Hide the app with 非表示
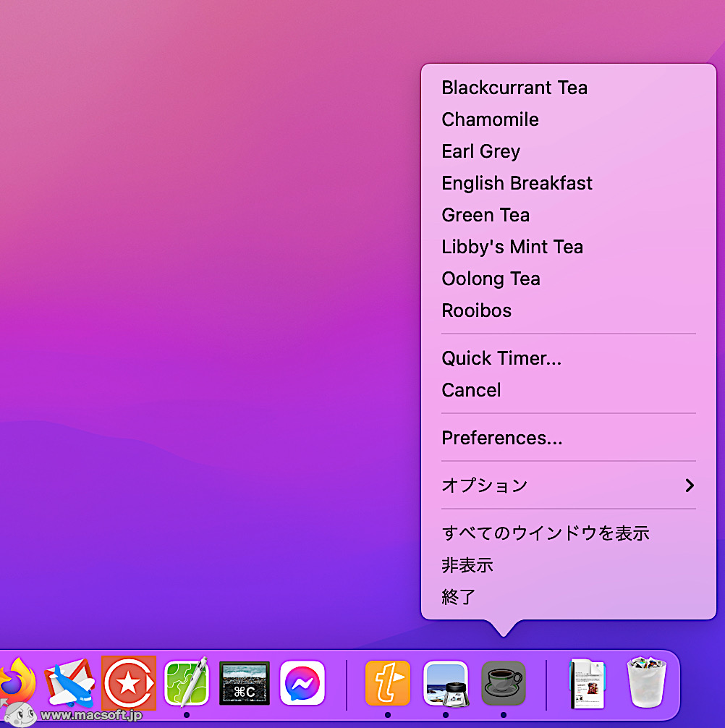This screenshot has height=728, width=725. click(x=569, y=565)
